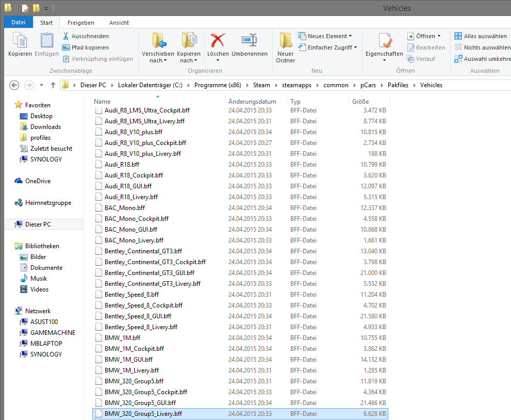Switch to the Ansicht ribbon tab
The height and width of the screenshot is (420, 511).
pyautogui.click(x=119, y=23)
